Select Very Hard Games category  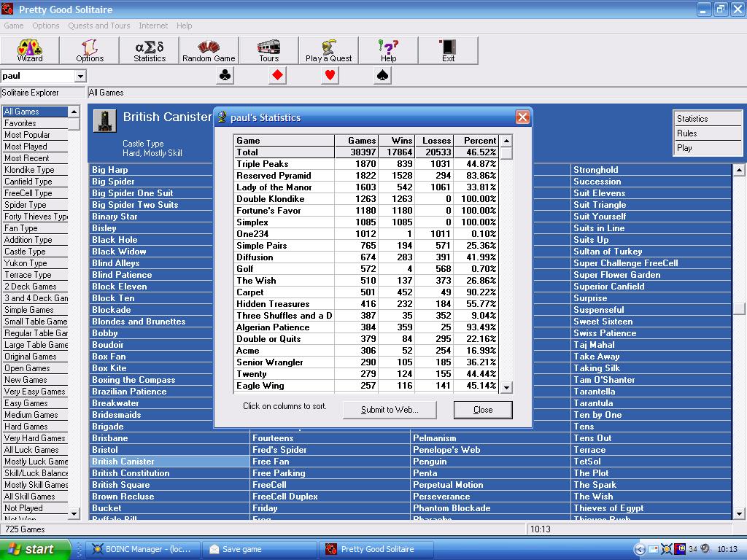tap(35, 438)
